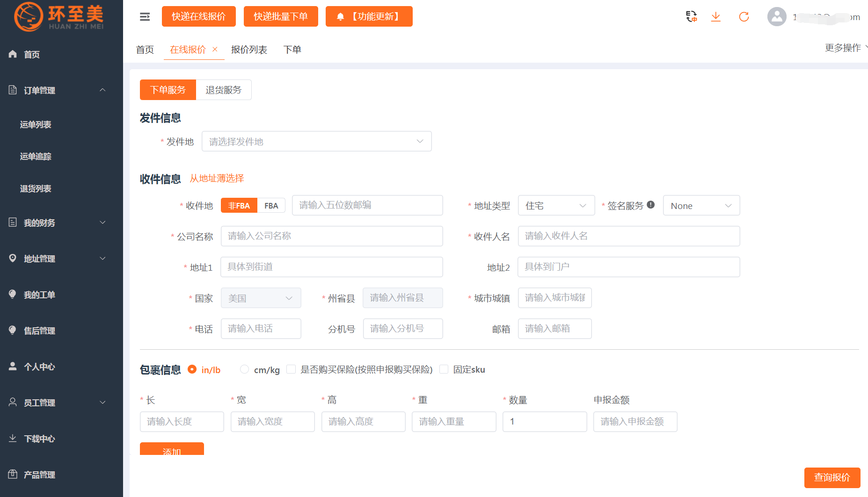Select the FBA toggle option
Viewport: 868px width, 497px height.
coord(271,206)
